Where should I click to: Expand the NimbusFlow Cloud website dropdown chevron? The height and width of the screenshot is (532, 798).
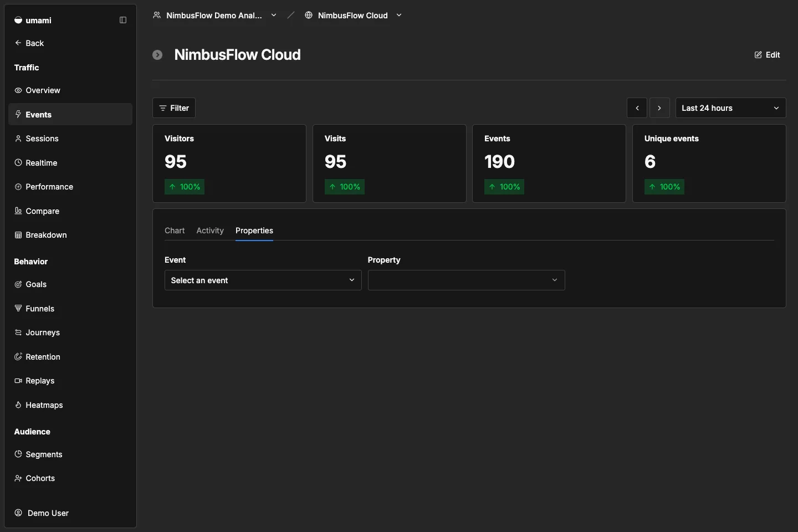399,15
